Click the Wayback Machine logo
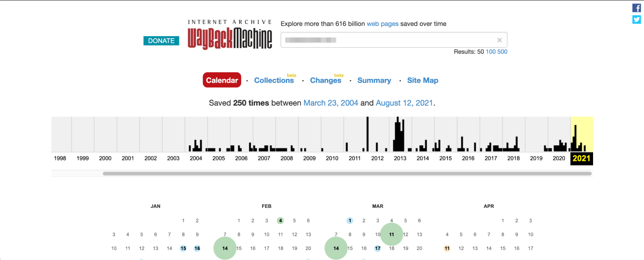 click(x=230, y=35)
